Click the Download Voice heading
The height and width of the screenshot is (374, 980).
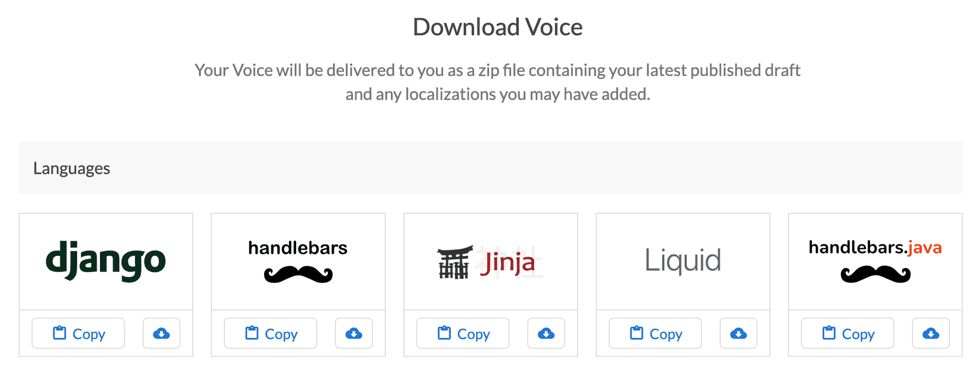tap(498, 26)
